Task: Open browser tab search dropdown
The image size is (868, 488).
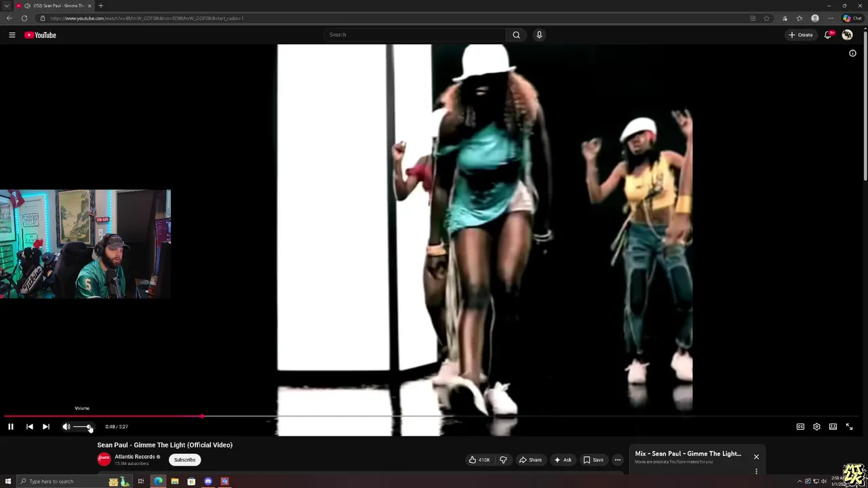Action: coord(6,5)
